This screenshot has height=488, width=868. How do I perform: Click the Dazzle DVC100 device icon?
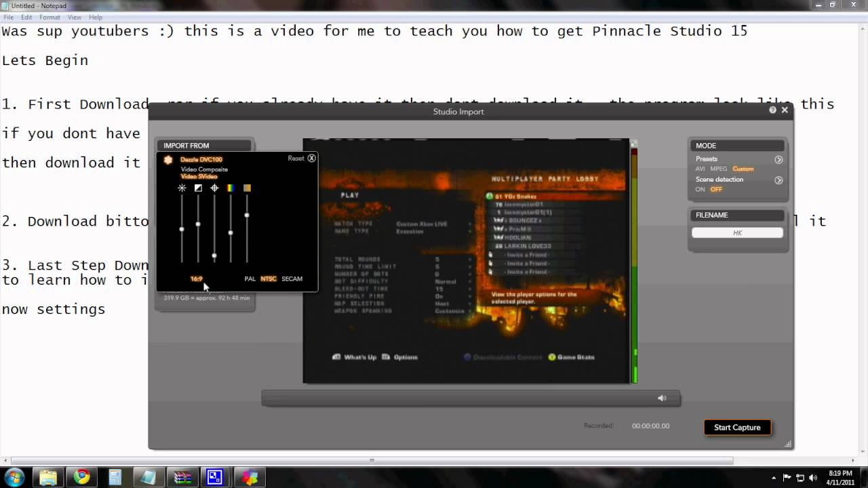point(168,160)
